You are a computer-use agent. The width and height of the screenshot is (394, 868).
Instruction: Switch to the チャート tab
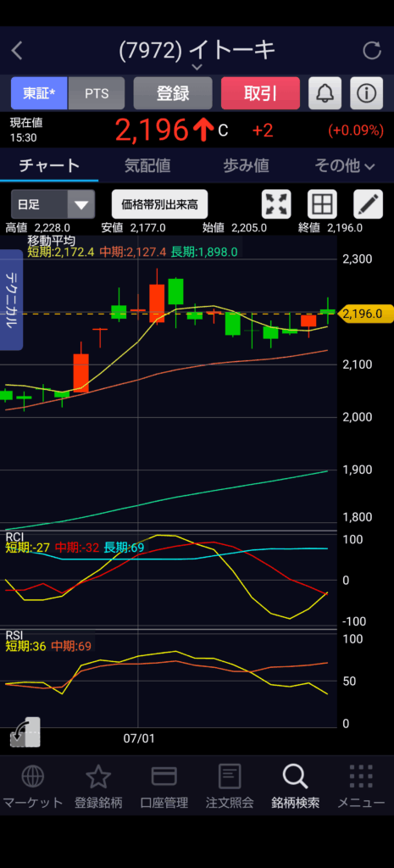49,165
